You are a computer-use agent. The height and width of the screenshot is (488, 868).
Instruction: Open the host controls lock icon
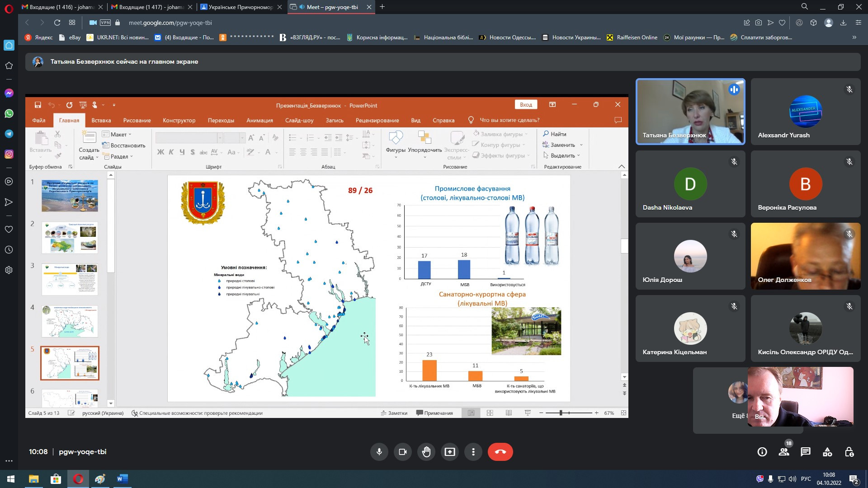point(849,452)
